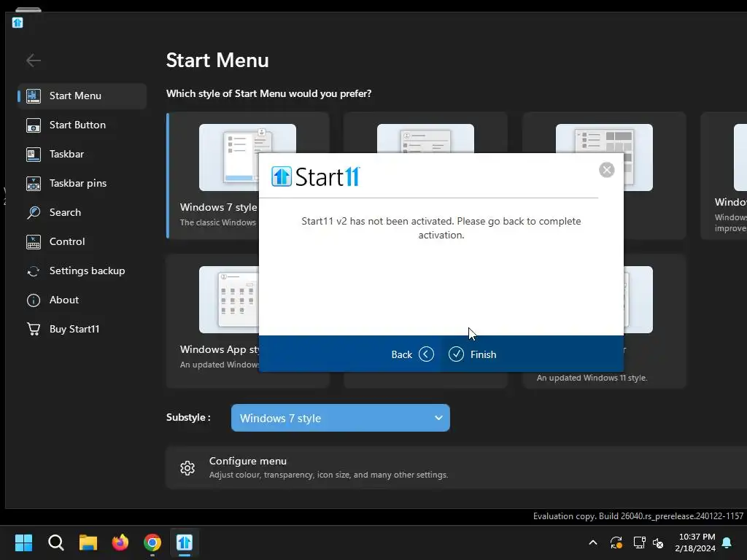Click the Finish button in dialog
The image size is (747, 560).
473,354
